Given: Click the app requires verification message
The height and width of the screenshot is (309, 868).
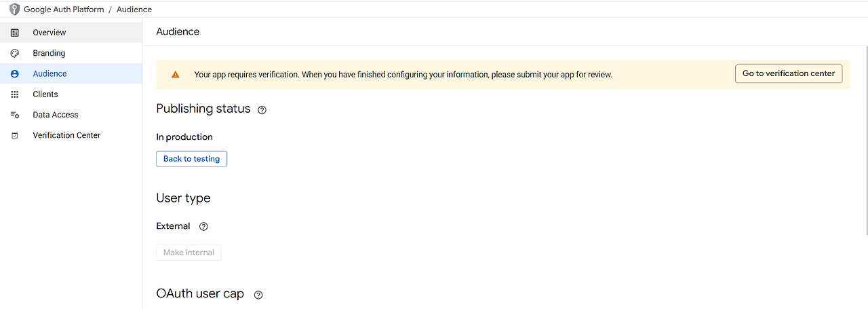Looking at the screenshot, I should (x=403, y=75).
